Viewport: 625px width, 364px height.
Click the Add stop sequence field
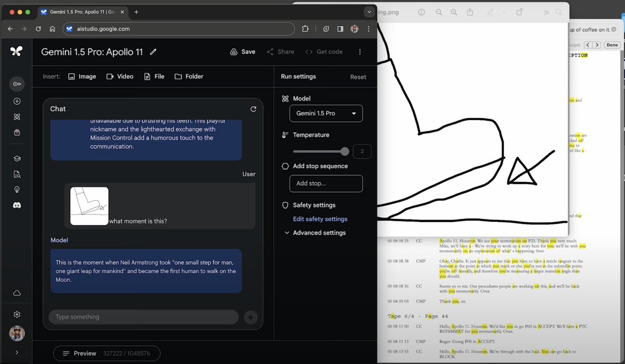tap(326, 183)
